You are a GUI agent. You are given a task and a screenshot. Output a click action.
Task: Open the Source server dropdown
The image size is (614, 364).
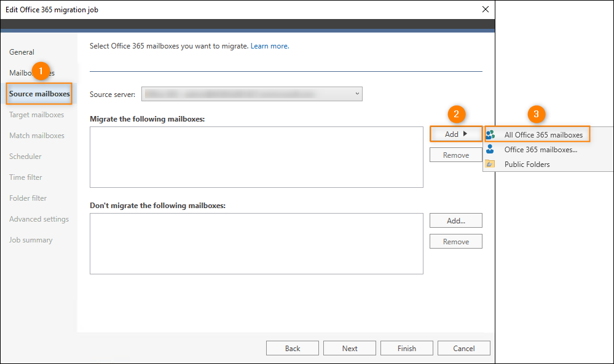252,94
